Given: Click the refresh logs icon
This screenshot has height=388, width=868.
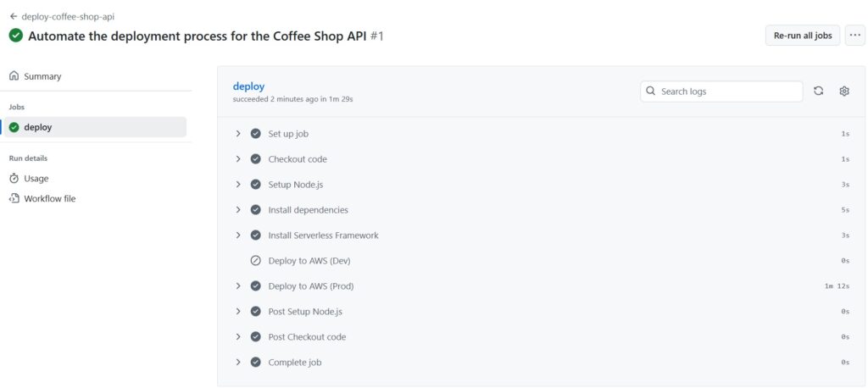Looking at the screenshot, I should (818, 91).
